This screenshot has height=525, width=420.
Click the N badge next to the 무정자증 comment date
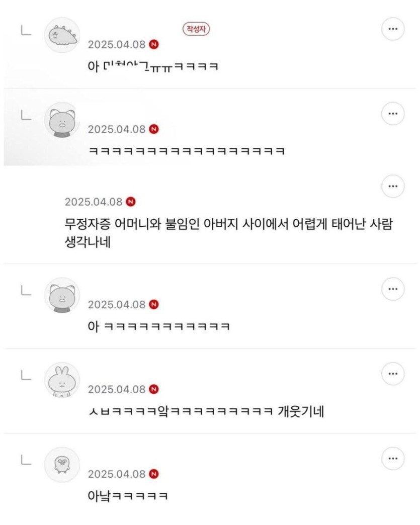pyautogui.click(x=131, y=202)
